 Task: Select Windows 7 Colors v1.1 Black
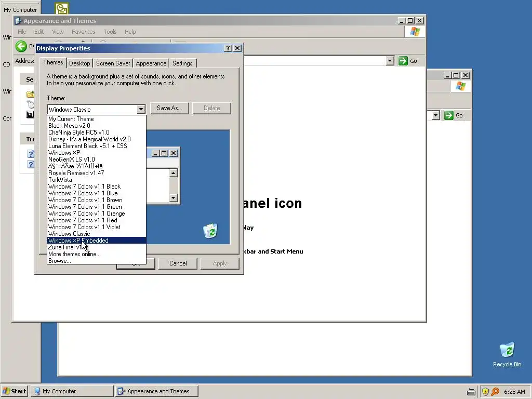(x=97, y=187)
